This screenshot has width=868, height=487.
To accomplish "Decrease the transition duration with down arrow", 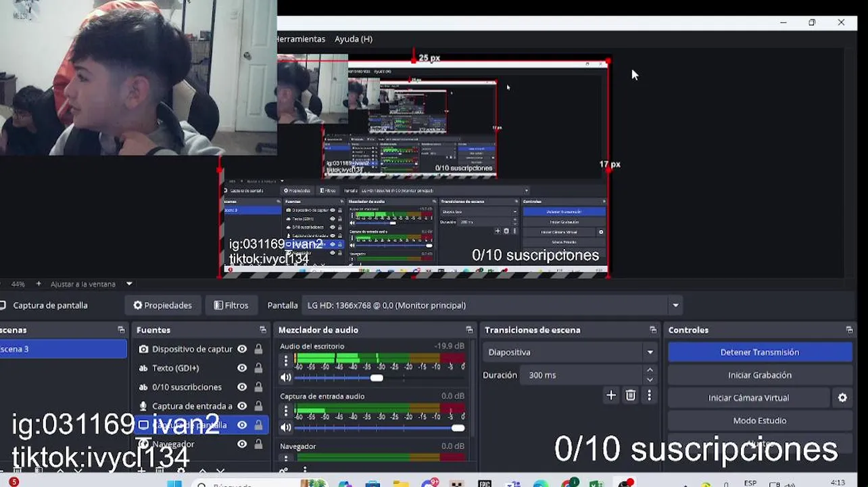I will [x=650, y=379].
